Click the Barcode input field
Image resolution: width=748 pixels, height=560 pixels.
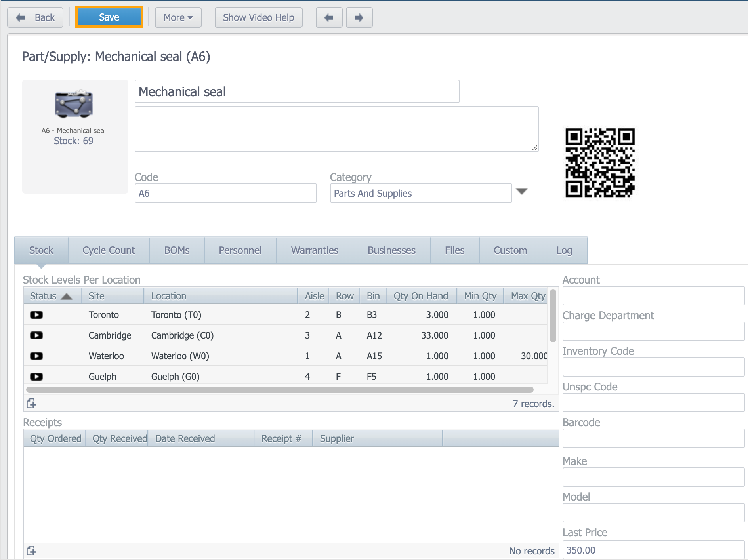pyautogui.click(x=653, y=438)
